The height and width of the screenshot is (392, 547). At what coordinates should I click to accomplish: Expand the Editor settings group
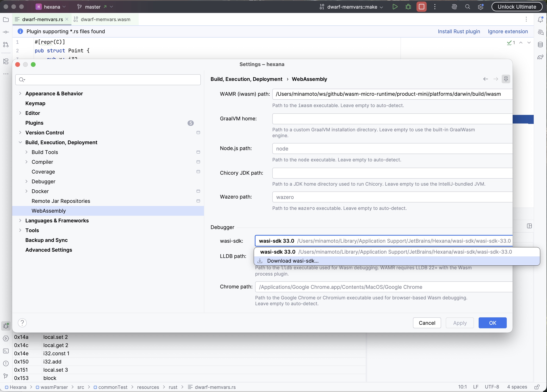click(20, 113)
